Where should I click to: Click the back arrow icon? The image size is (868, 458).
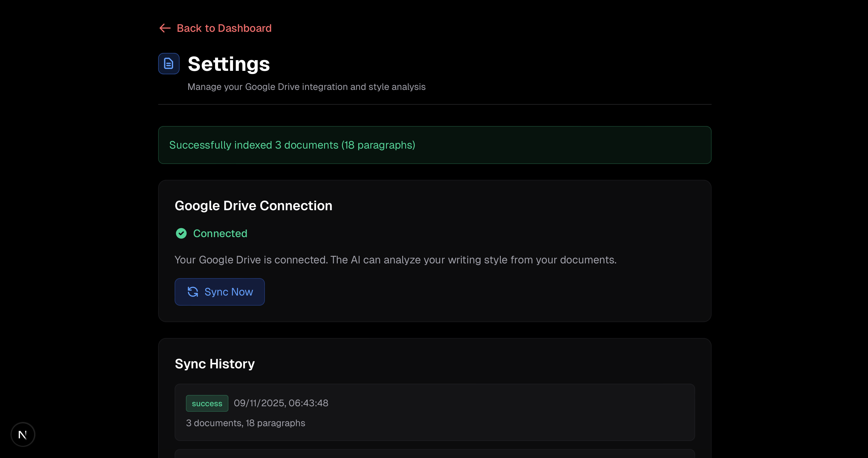[165, 28]
